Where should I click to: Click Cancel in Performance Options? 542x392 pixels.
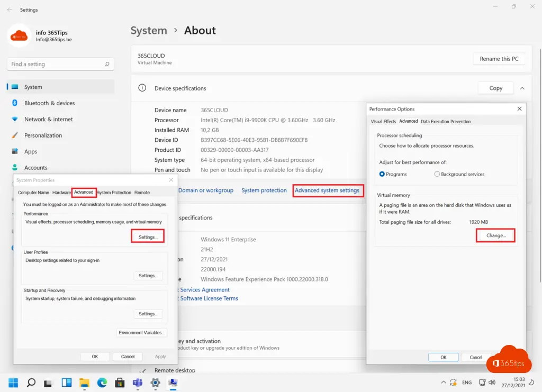[476, 357]
